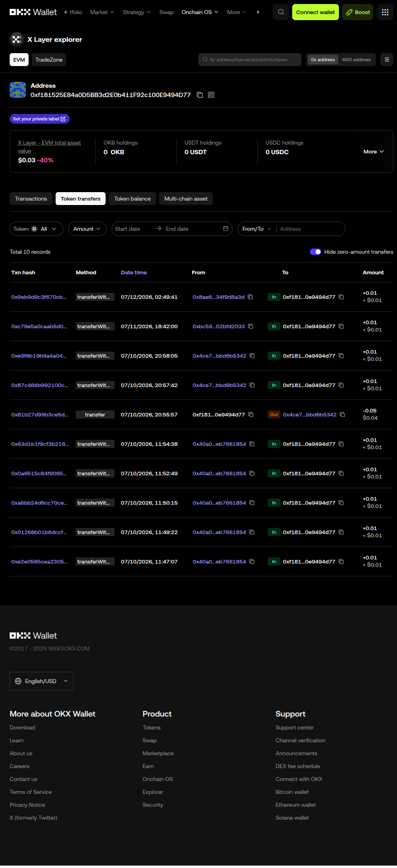Open the explorer hamburger menu

(387, 60)
